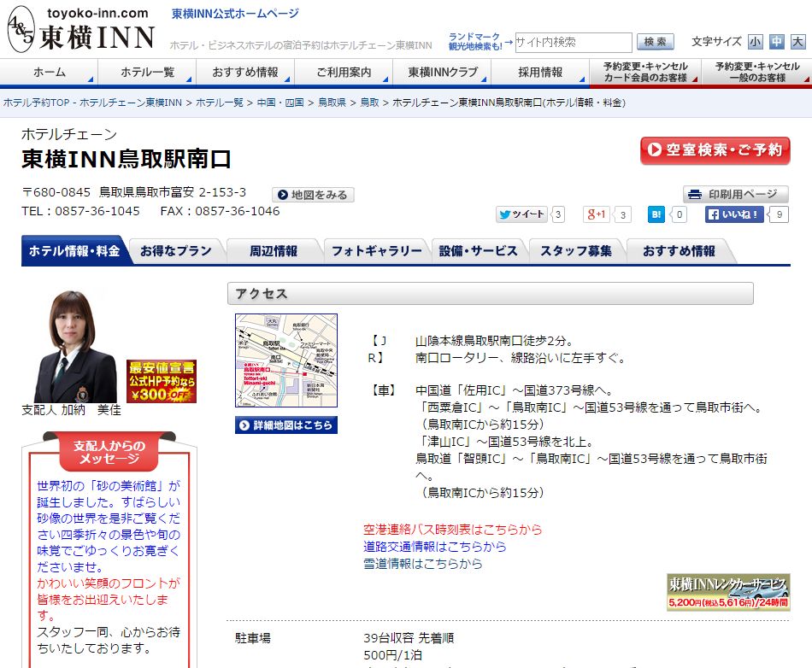The height and width of the screenshot is (668, 812).
Task: Click the 東横INNレンタカーサービス banner
Action: [728, 592]
